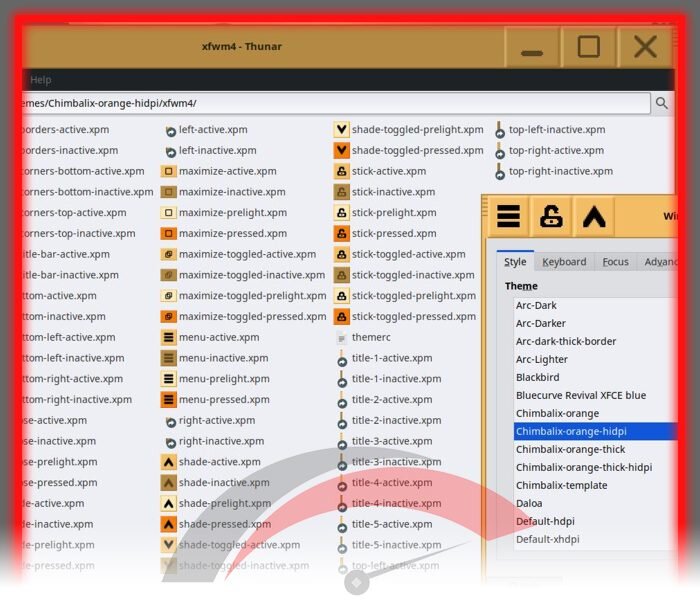Select file right-active.xpm
The width and height of the screenshot is (700, 600).
tap(217, 421)
